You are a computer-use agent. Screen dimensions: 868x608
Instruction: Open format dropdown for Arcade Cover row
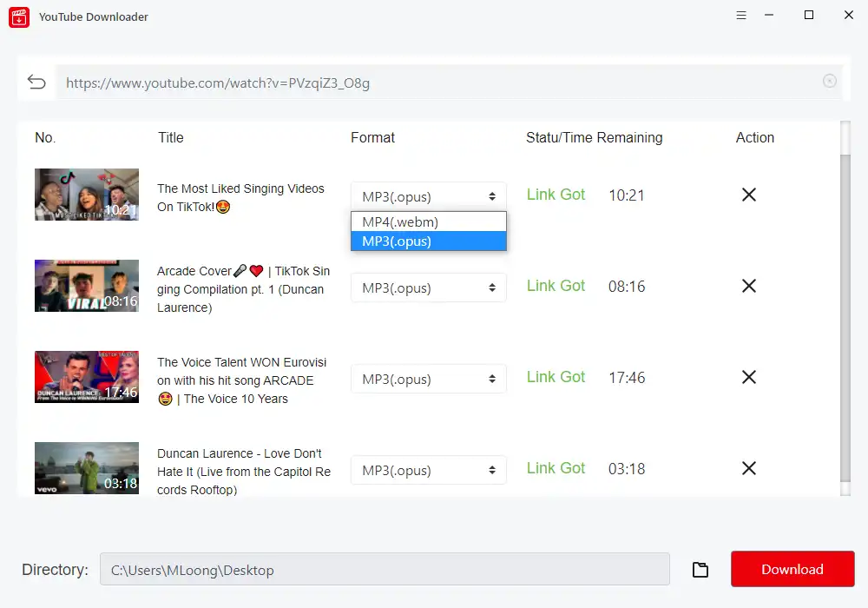[x=429, y=287]
